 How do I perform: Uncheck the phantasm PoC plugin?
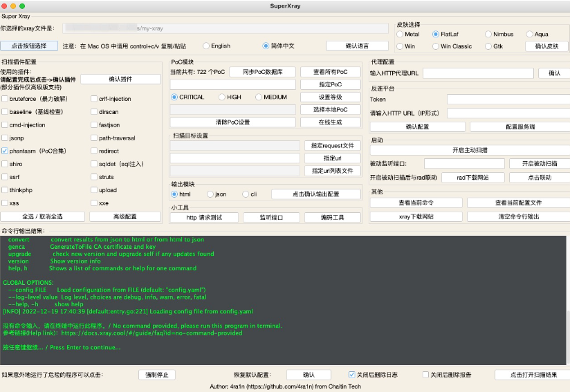pyautogui.click(x=6, y=151)
